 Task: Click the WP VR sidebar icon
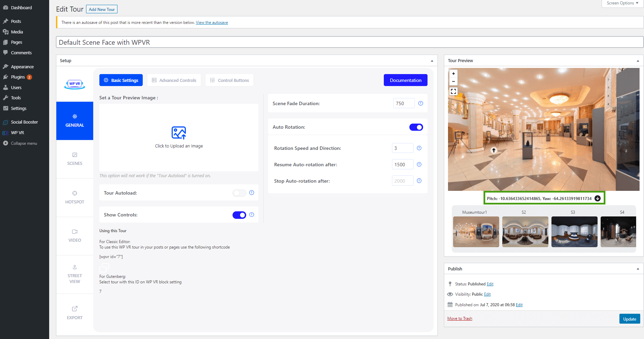(5, 133)
